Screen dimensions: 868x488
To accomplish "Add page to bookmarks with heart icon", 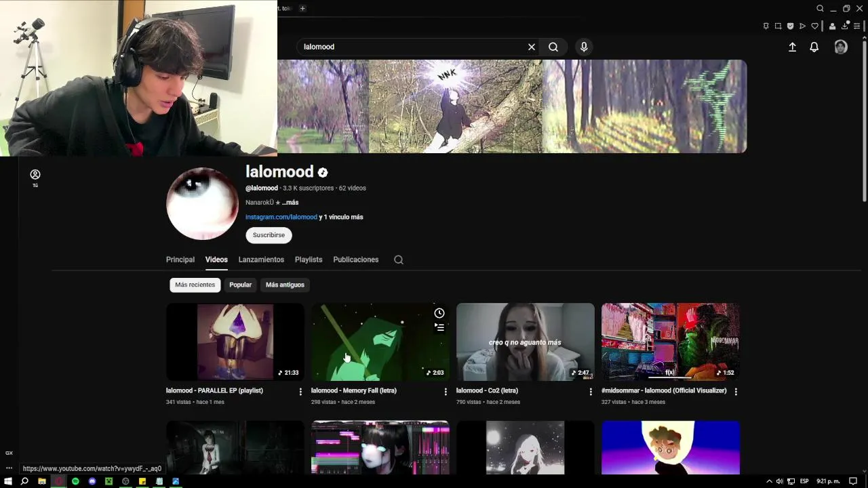I will coord(814,26).
